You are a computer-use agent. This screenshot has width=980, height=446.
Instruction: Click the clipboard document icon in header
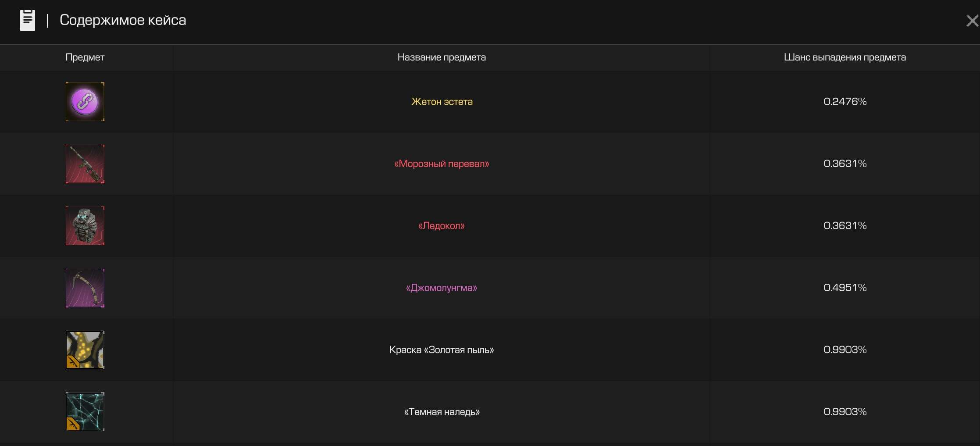28,20
